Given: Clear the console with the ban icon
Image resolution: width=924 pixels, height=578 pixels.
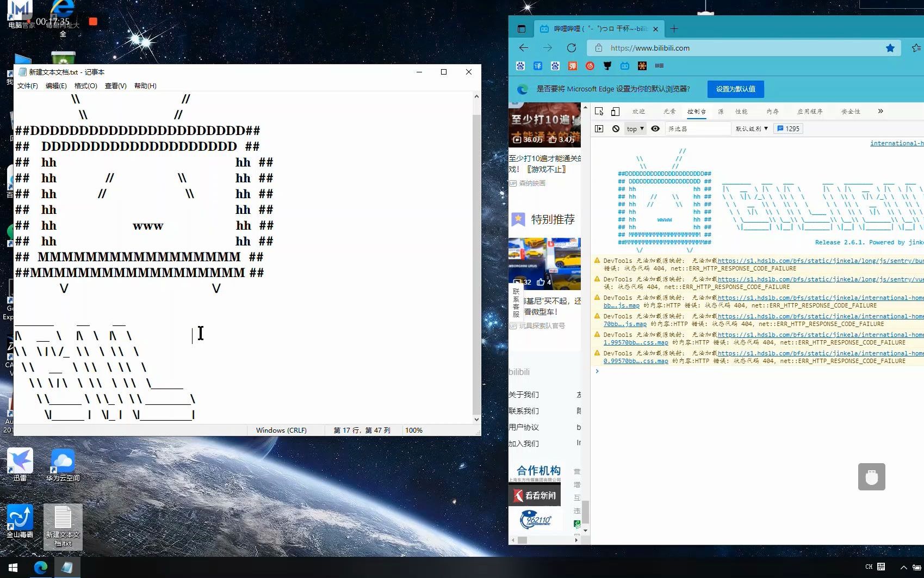Looking at the screenshot, I should pyautogui.click(x=616, y=128).
